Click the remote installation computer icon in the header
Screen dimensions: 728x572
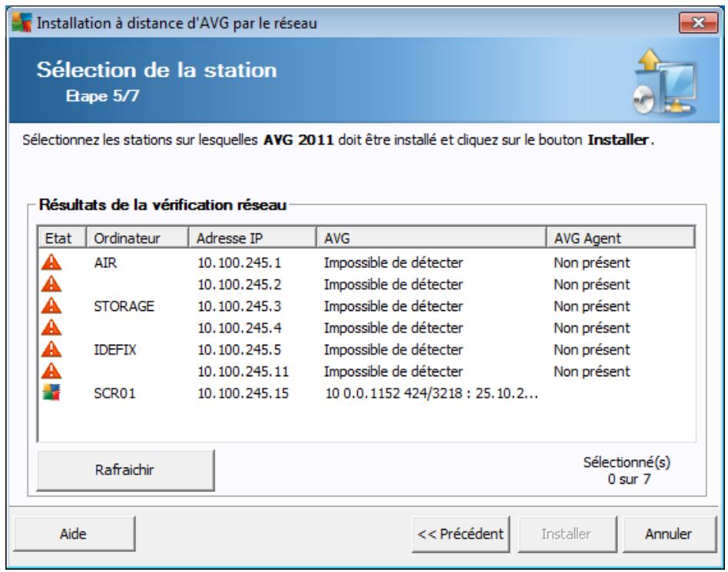(665, 82)
